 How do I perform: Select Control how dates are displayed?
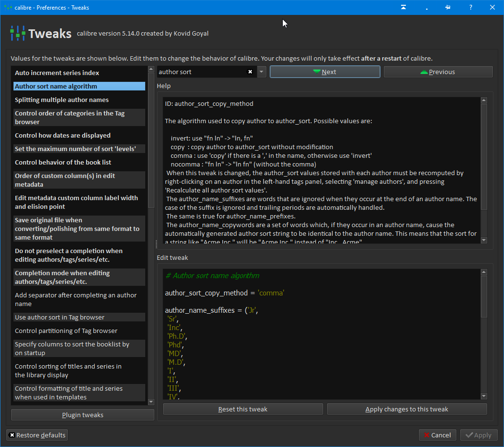pos(79,135)
